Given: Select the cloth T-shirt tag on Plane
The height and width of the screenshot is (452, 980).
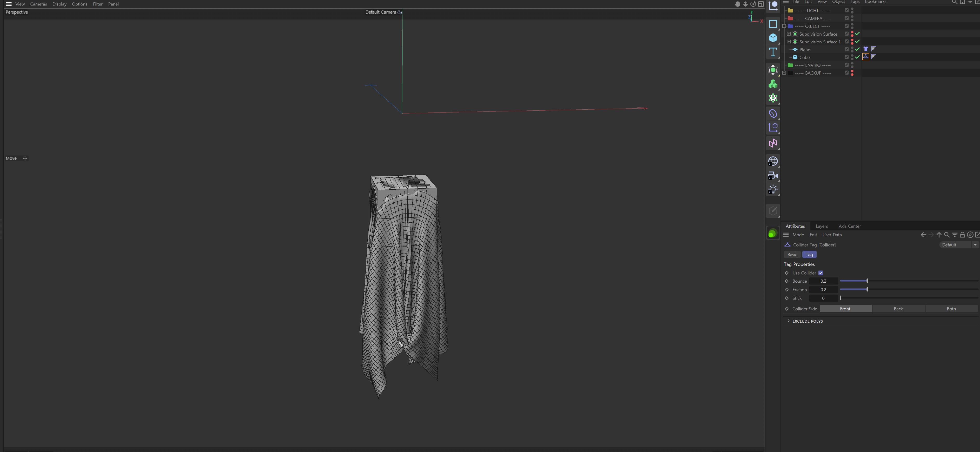Looking at the screenshot, I should click(x=865, y=49).
